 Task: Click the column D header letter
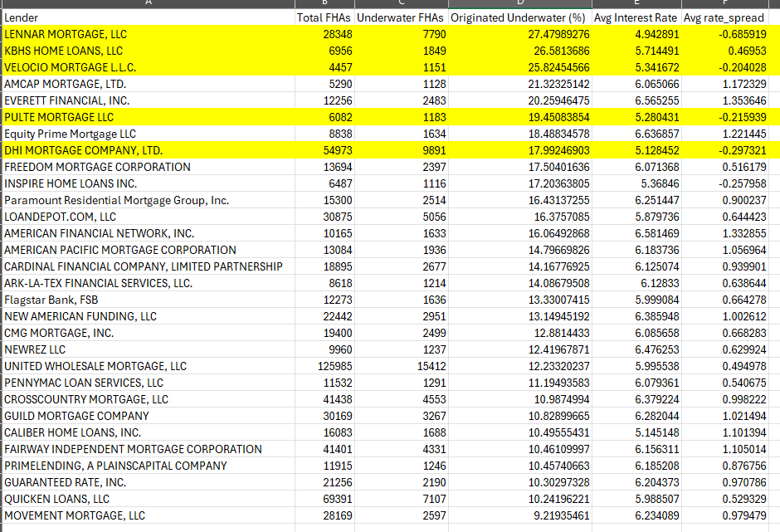pyautogui.click(x=519, y=3)
